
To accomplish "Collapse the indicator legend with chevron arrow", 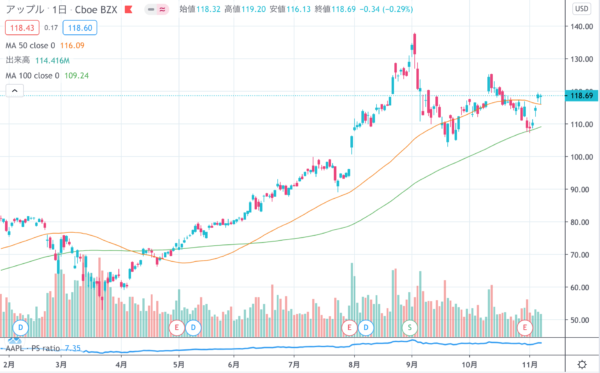I will [15, 91].
